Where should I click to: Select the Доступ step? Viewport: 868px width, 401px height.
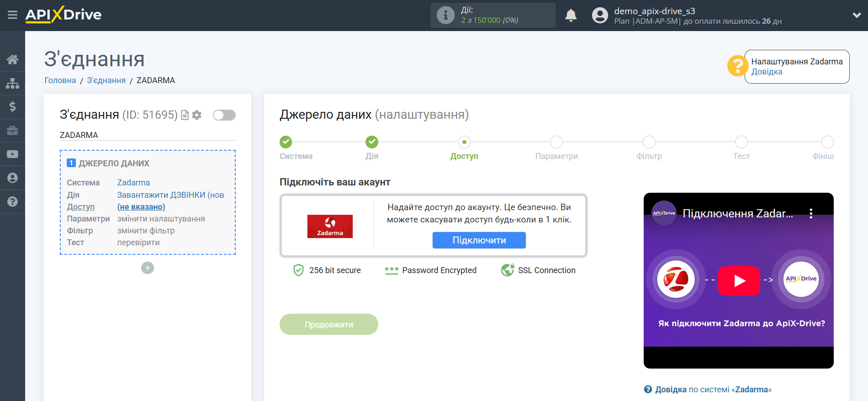(x=464, y=142)
